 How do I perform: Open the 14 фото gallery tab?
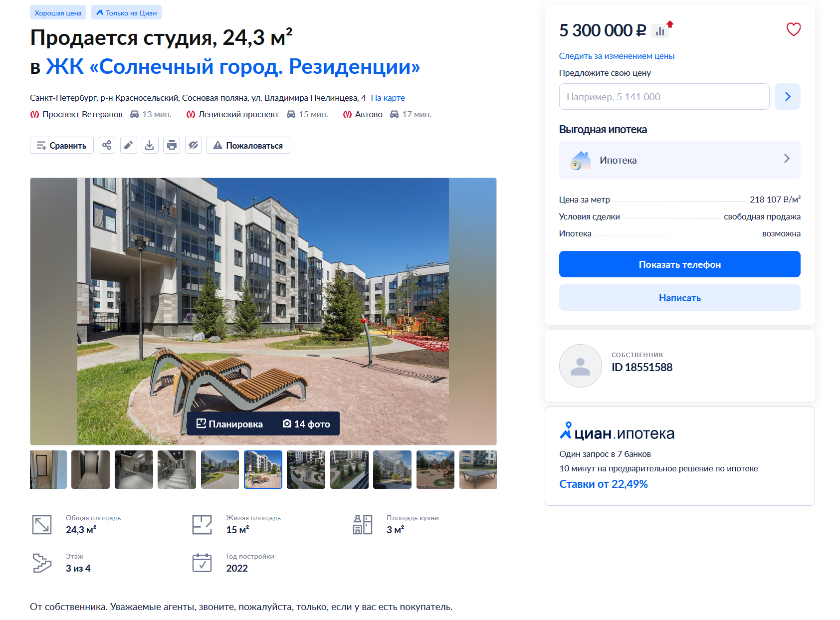[306, 423]
